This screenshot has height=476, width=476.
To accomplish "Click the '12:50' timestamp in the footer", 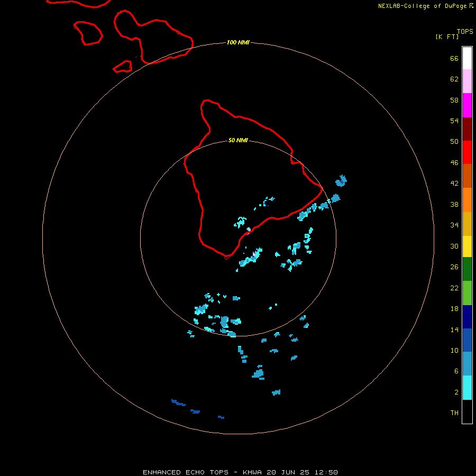I will pos(326,472).
